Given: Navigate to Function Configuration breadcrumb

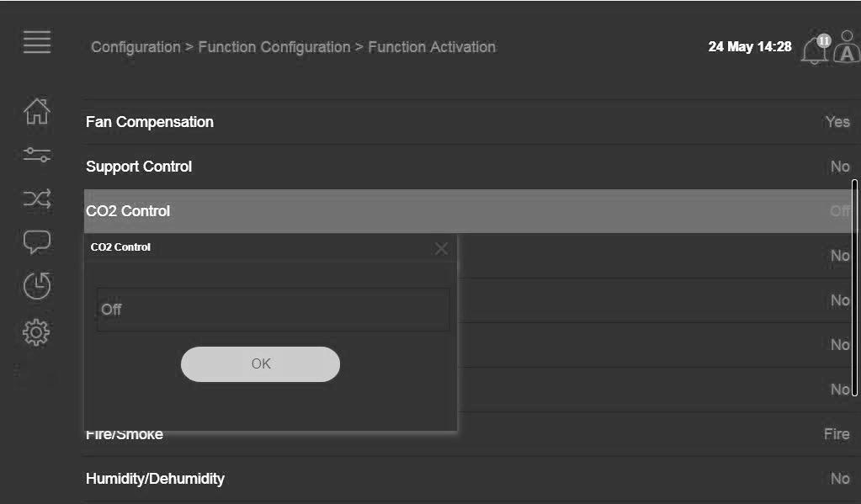Looking at the screenshot, I should pos(274,47).
